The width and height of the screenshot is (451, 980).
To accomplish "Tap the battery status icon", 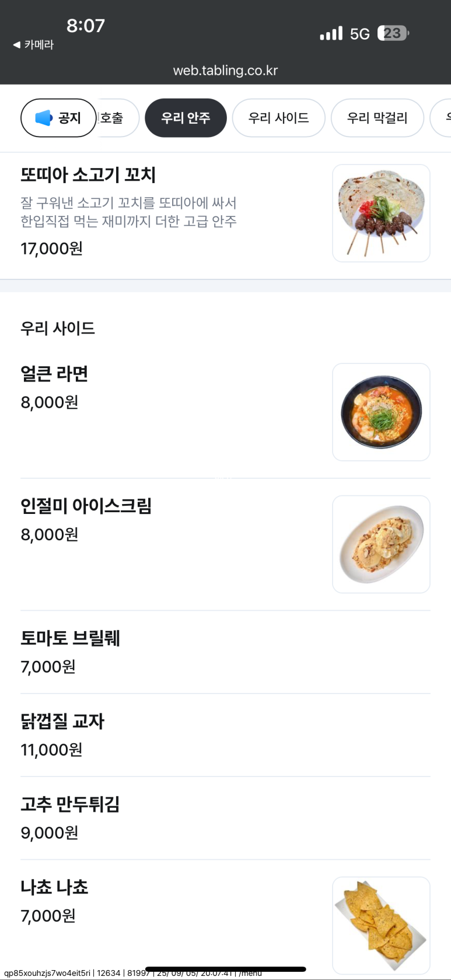I will pos(393,33).
